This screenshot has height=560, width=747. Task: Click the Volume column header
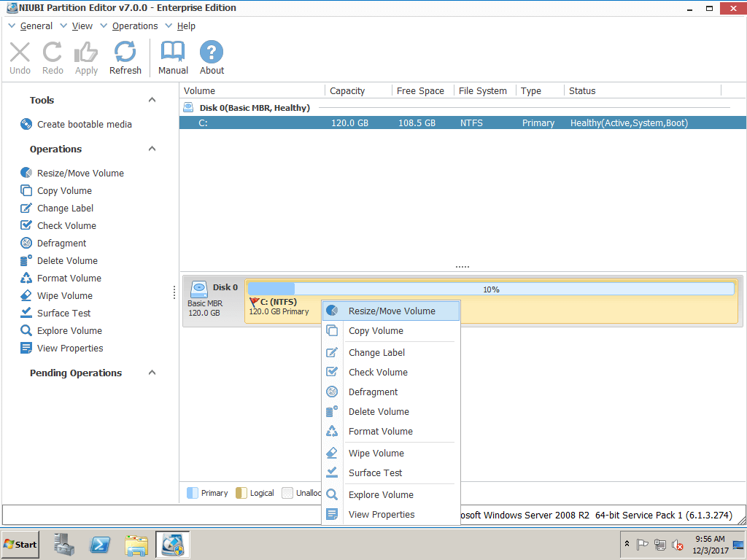pyautogui.click(x=252, y=90)
